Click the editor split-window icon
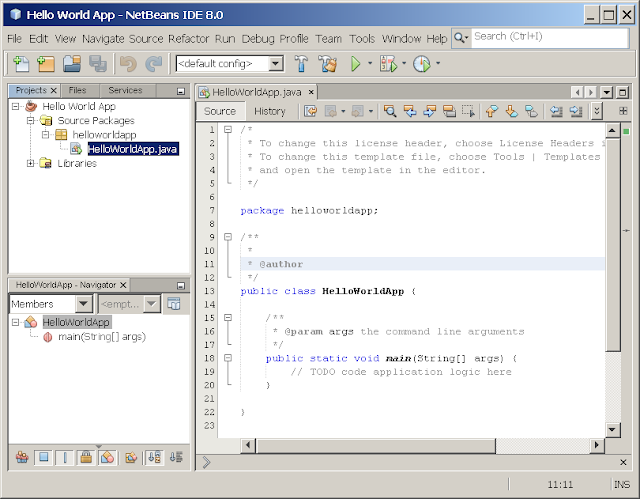Screen dimensions: 640x499 (623, 111)
